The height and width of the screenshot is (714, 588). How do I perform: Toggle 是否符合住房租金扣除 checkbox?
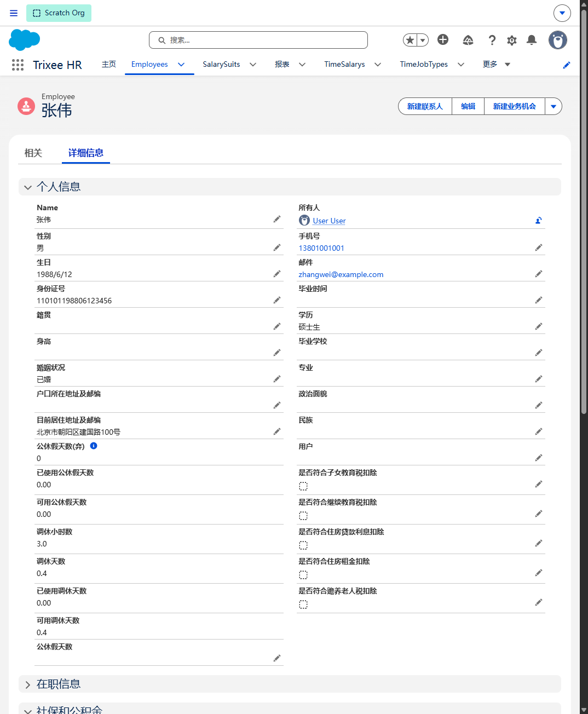pyautogui.click(x=303, y=575)
